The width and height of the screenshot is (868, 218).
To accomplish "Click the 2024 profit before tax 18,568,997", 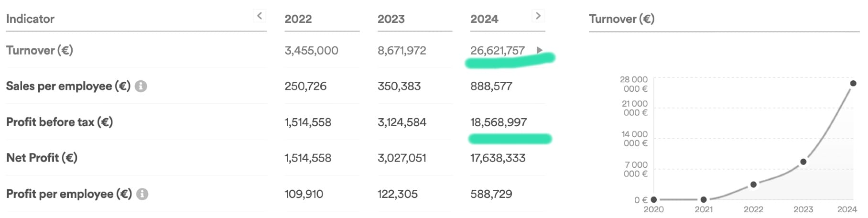I will 498,122.
